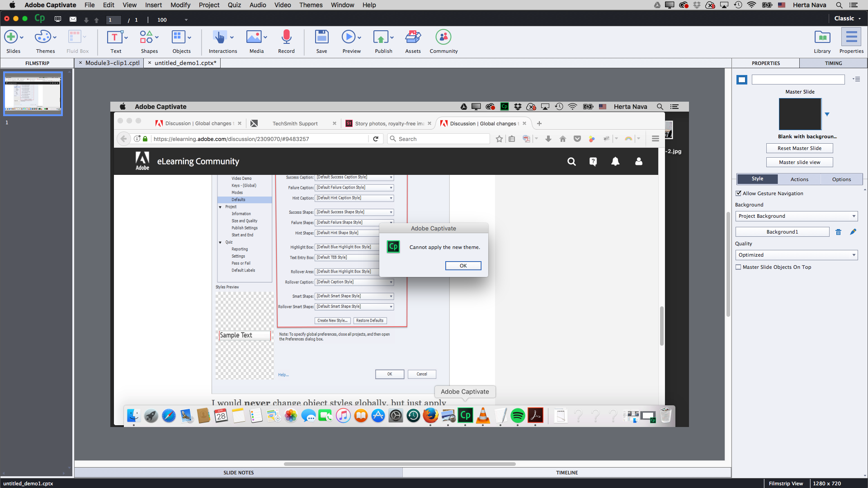Open the Quality Optimized dropdown

[x=797, y=255]
